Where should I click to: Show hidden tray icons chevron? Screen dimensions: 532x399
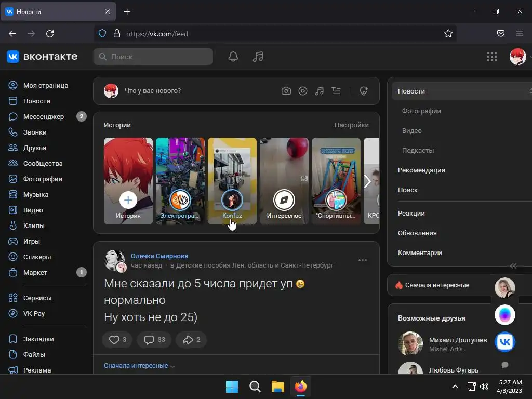click(455, 387)
